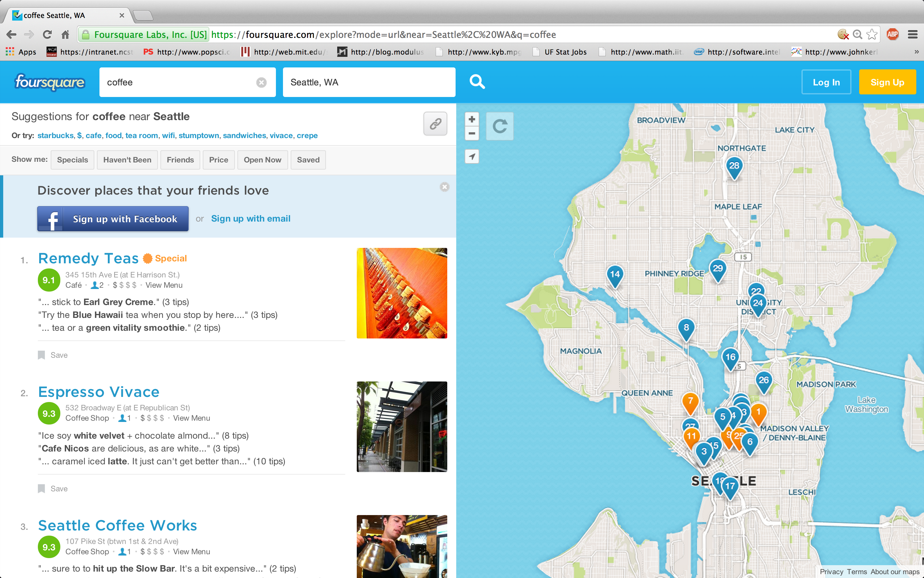Toggle the Haven't Been filter

tap(127, 160)
